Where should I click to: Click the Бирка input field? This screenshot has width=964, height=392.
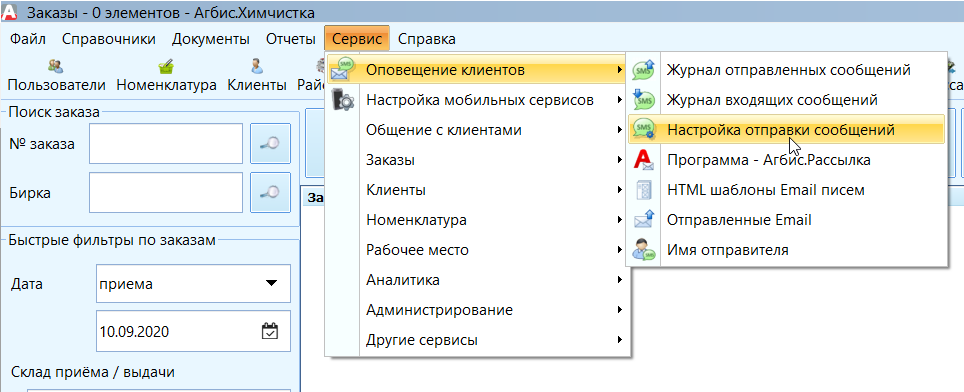pos(166,192)
